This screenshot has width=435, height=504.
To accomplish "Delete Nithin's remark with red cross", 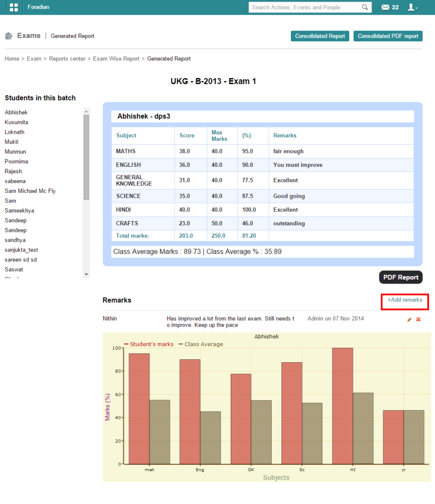I will pos(418,319).
